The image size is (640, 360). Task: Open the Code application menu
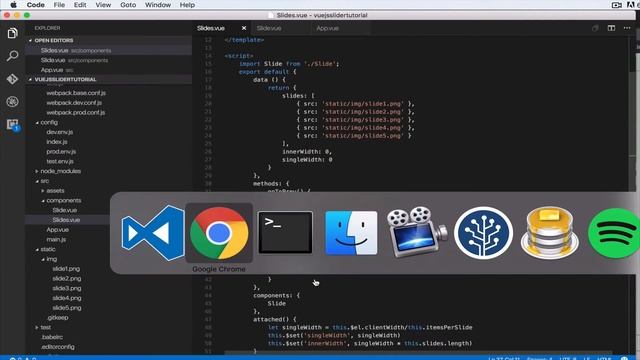36,5
